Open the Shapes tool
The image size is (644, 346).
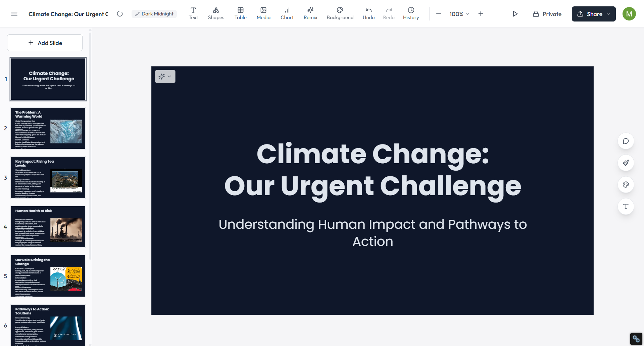point(216,13)
